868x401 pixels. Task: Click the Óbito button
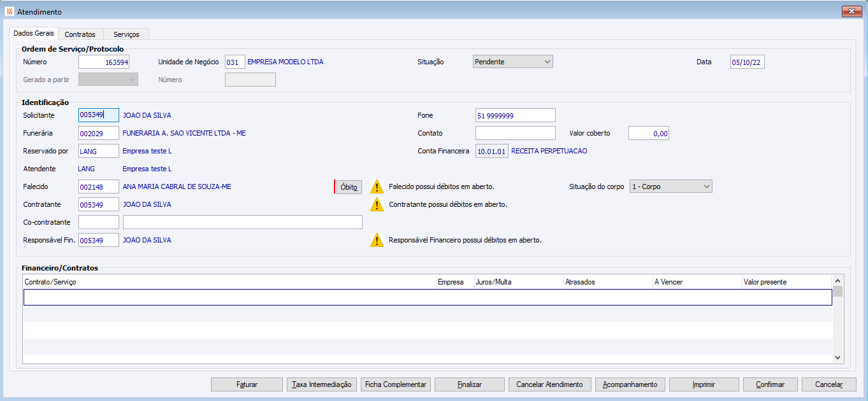(x=349, y=187)
